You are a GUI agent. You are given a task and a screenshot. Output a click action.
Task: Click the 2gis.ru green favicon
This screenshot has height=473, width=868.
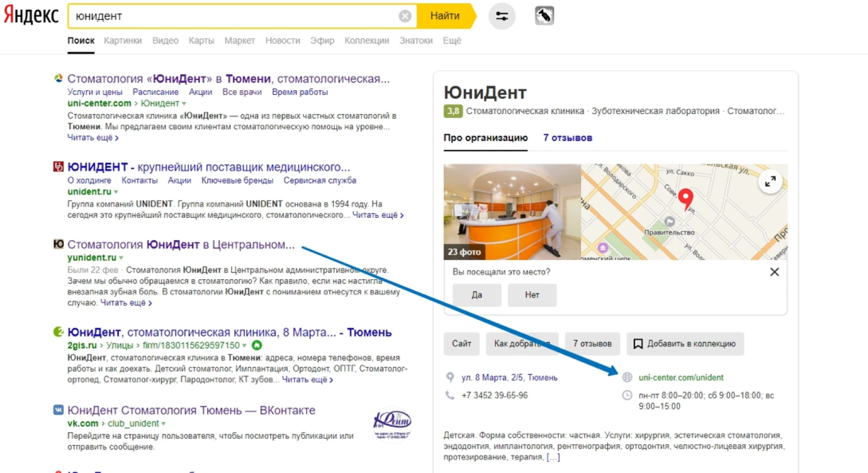point(58,332)
